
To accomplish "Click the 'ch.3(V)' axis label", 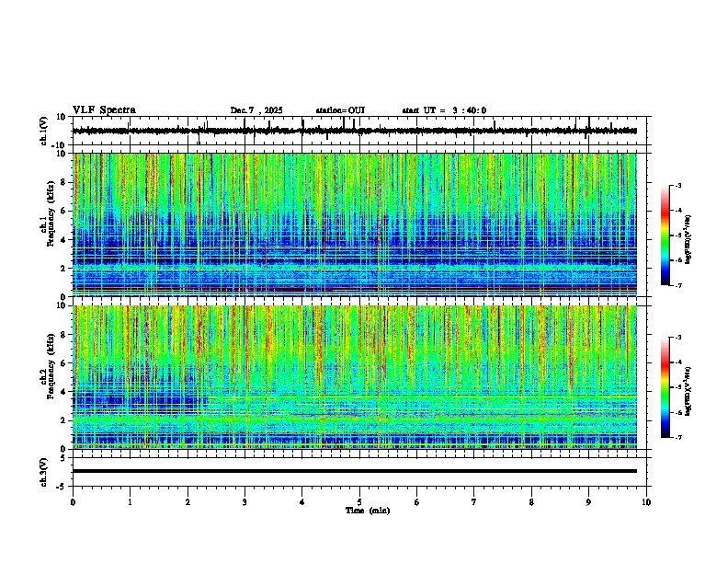I will (x=44, y=472).
